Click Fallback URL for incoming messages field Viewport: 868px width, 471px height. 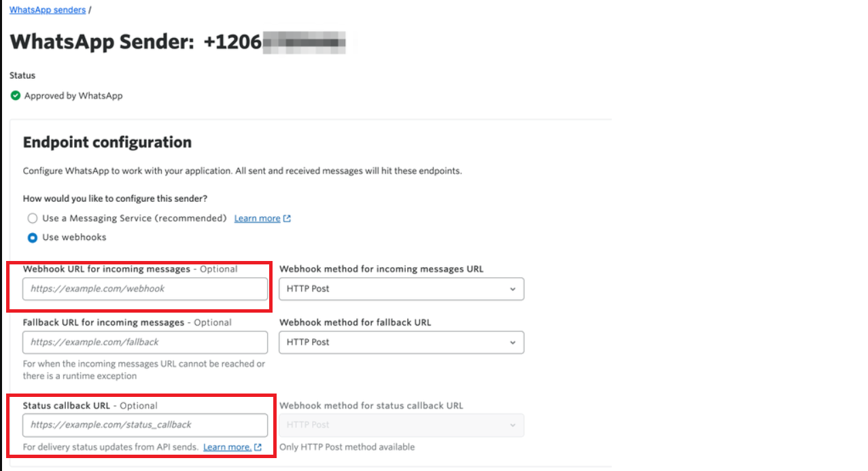[x=145, y=343]
